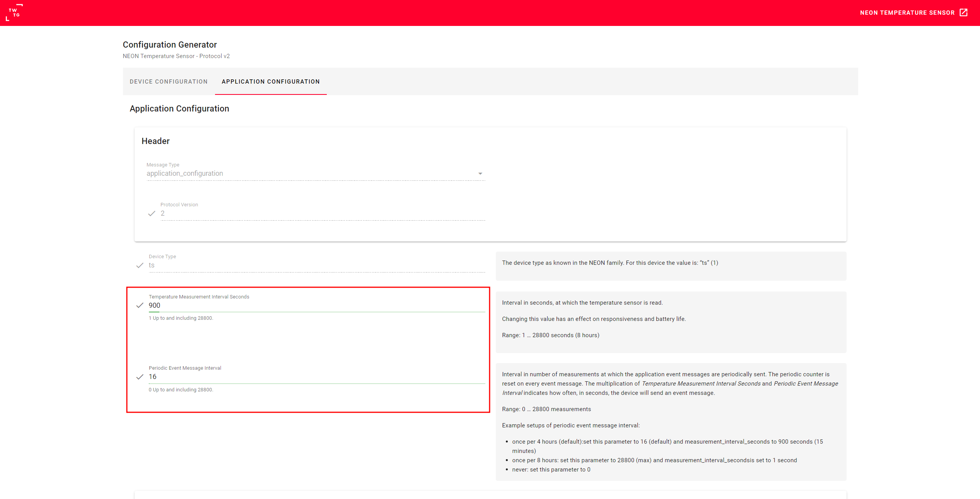Click the periodic event message examples panel
980x499 pixels.
(x=671, y=422)
